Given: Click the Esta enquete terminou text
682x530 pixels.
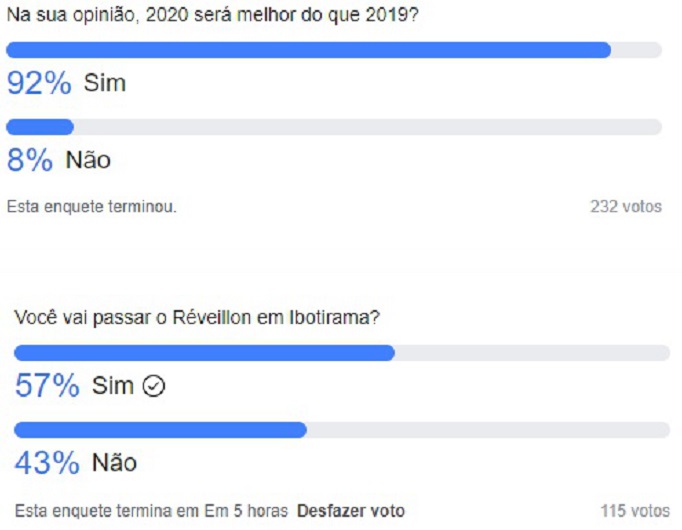Looking at the screenshot, I should pyautogui.click(x=91, y=206).
